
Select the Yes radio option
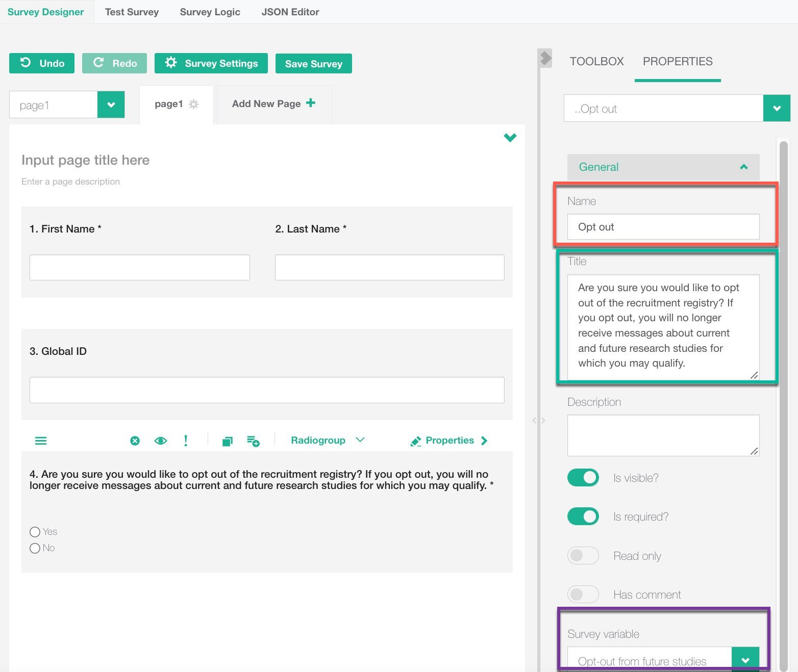point(35,532)
